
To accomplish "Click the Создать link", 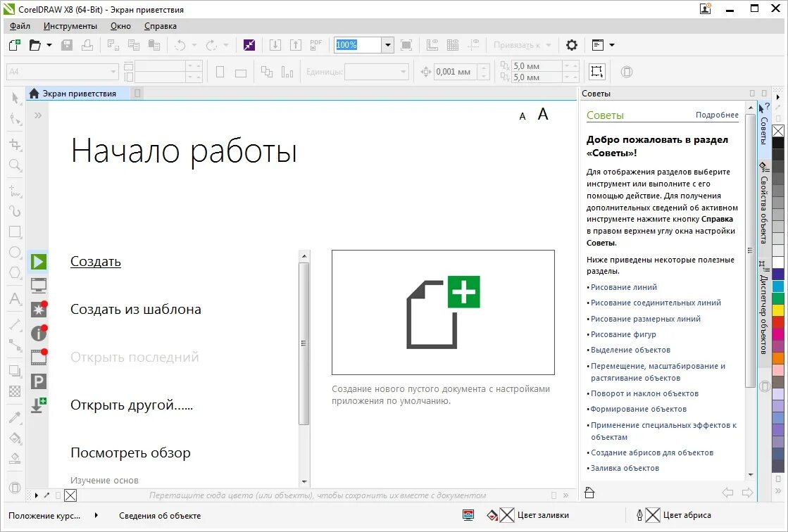I will [x=96, y=261].
